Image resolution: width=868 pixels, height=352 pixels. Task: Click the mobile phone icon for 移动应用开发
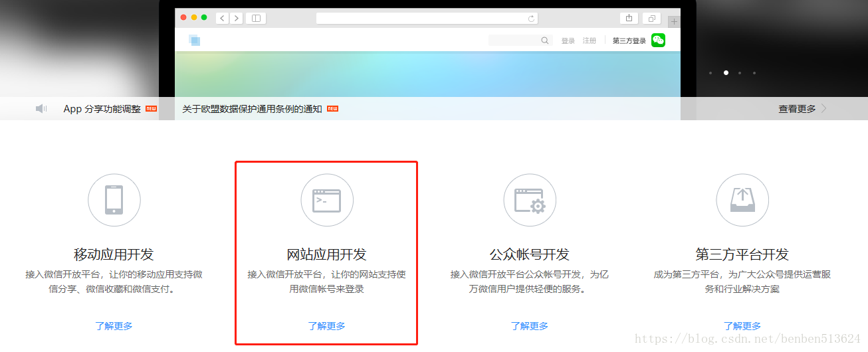114,200
